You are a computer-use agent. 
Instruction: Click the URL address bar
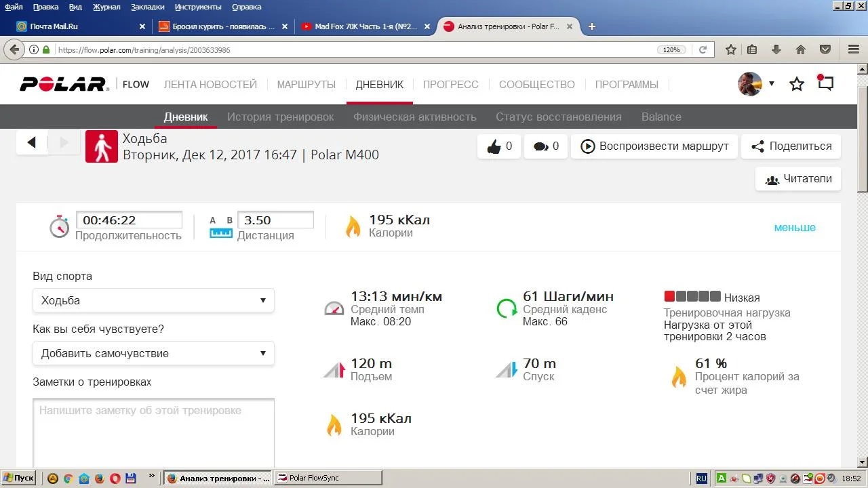click(353, 49)
